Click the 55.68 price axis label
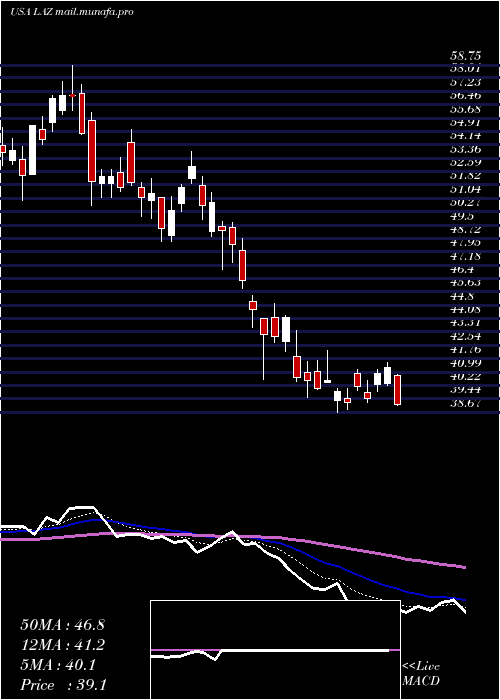 click(465, 109)
